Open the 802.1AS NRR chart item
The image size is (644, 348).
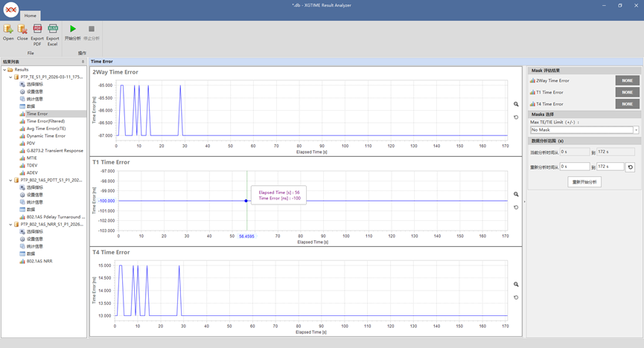coord(39,262)
